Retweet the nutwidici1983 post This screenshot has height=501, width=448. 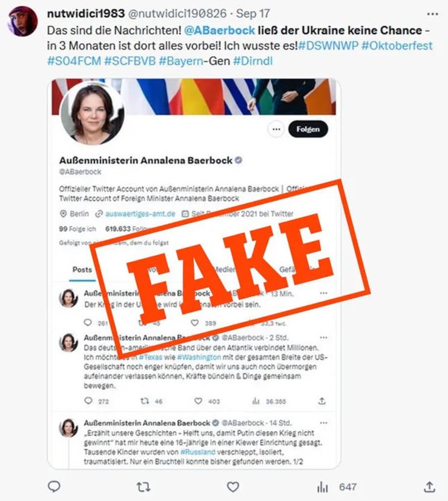pos(143,487)
